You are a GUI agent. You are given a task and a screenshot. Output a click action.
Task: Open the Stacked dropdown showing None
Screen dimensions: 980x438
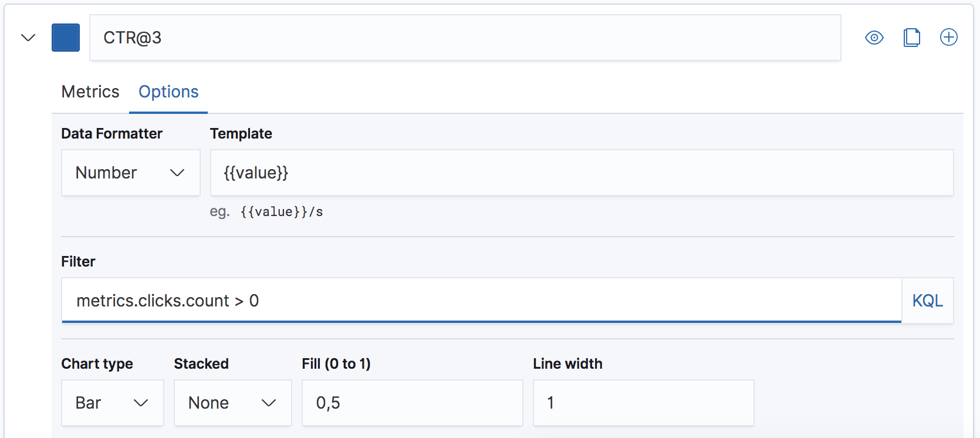click(x=232, y=403)
